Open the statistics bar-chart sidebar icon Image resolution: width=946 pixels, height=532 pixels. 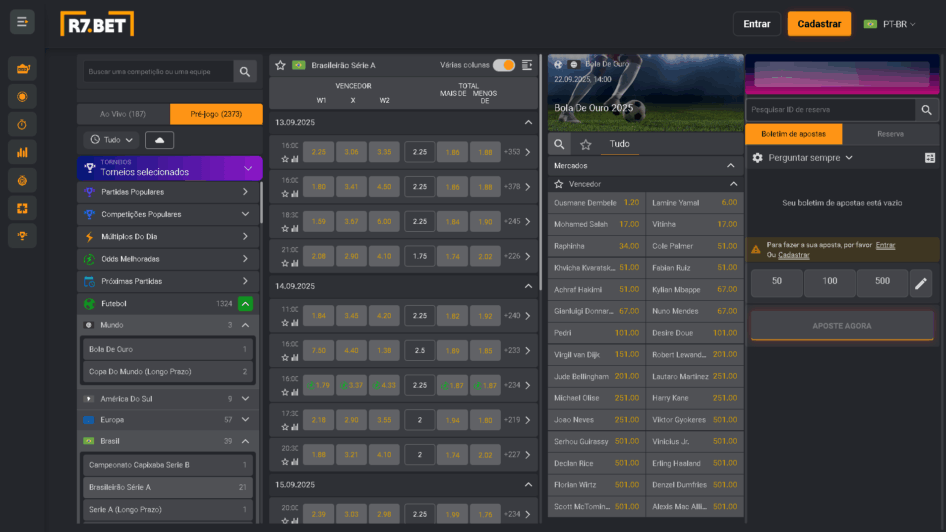(22, 152)
